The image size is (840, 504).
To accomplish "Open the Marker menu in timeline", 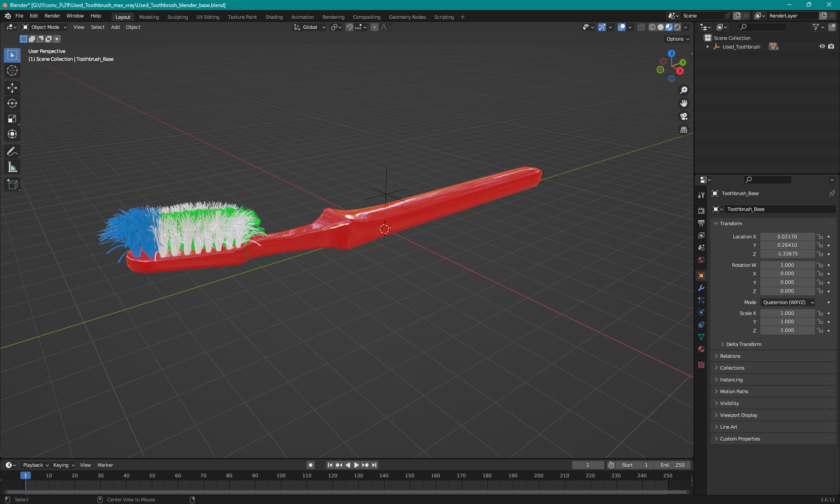I will [105, 465].
